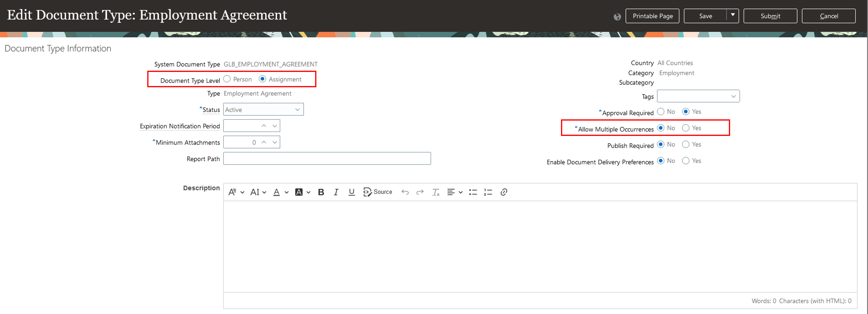
Task: Open the Status dropdown
Action: tap(263, 110)
